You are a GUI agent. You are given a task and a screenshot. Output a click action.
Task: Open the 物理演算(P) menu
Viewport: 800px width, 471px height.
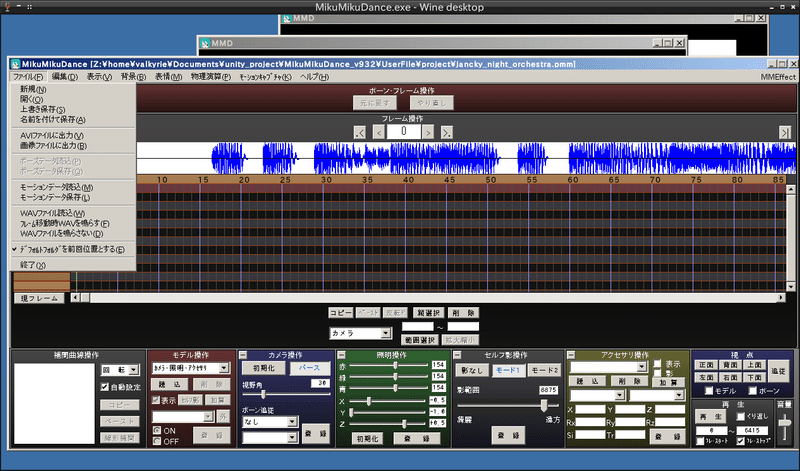click(211, 77)
